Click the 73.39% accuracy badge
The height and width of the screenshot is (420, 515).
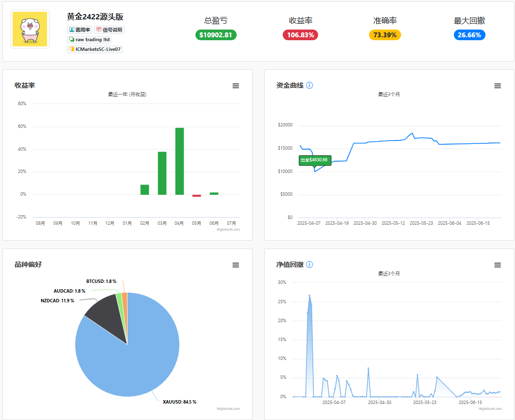(x=385, y=35)
